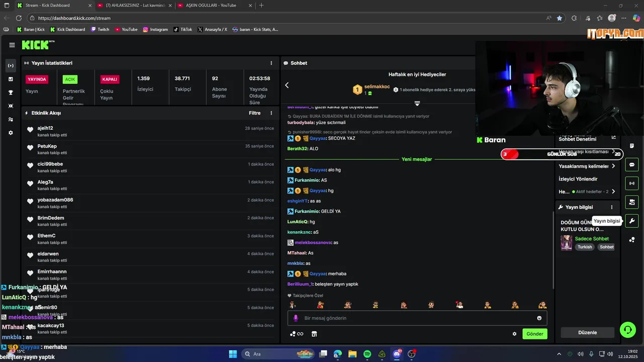Open the hamburger menu beside Kick logo
644x362 pixels.
(12, 45)
